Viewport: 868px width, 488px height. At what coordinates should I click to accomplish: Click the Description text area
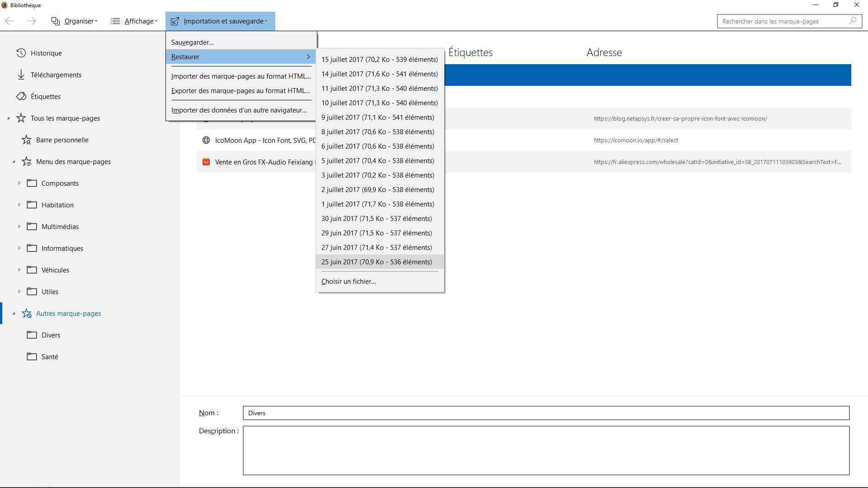(546, 450)
